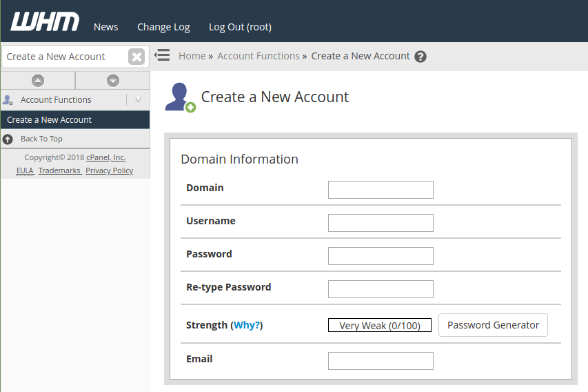Click the collapse all up arrow

pos(38,81)
